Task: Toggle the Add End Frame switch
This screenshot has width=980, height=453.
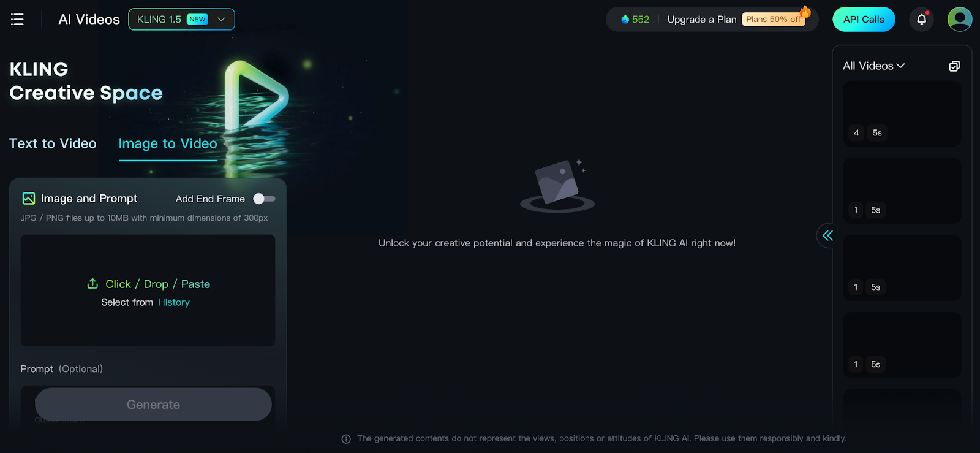Action: point(265,199)
